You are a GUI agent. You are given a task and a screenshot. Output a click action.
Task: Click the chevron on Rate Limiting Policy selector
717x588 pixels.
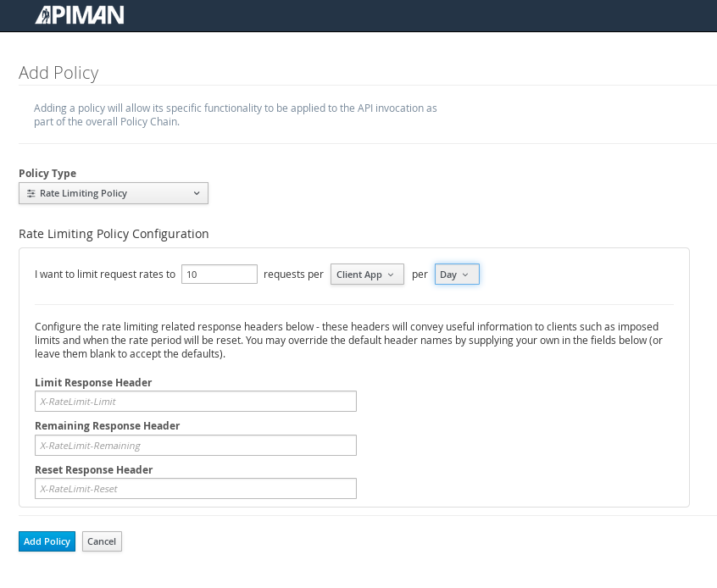197,193
